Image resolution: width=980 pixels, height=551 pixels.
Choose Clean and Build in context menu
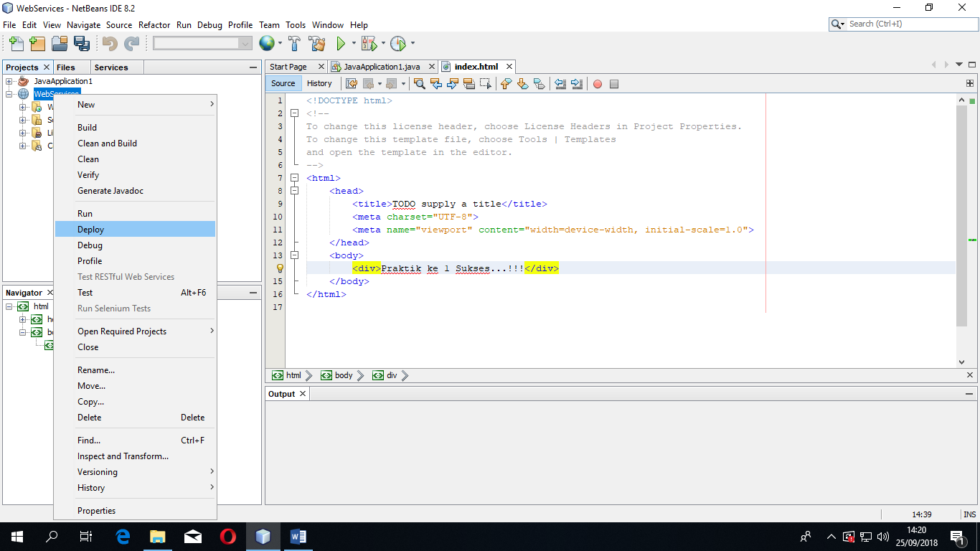pos(107,143)
